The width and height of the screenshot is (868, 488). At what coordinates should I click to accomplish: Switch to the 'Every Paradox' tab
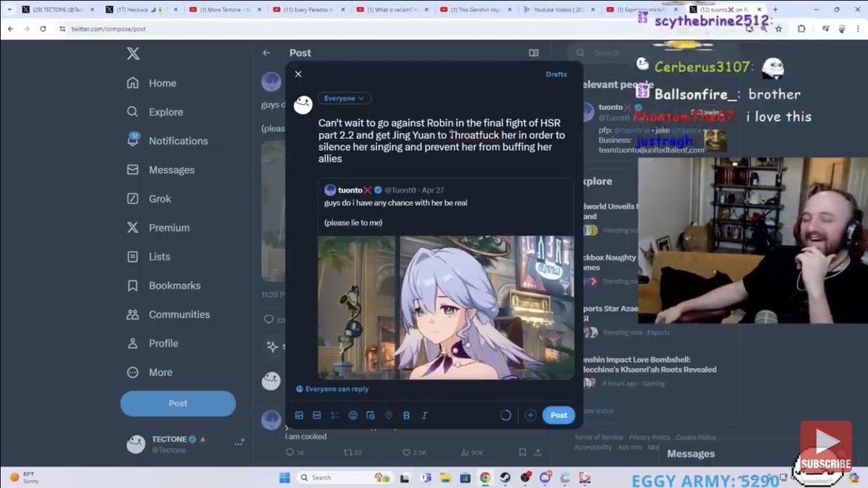[x=310, y=9]
